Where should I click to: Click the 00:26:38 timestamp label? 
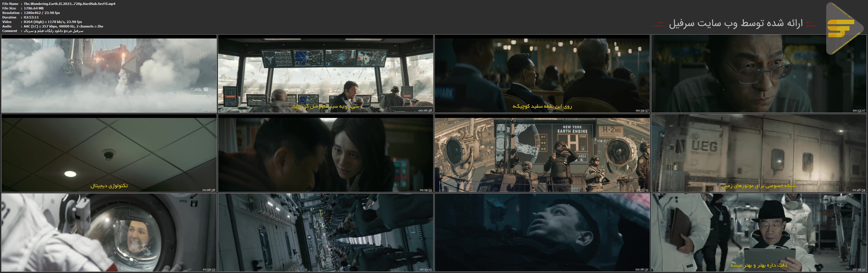tap(425, 110)
